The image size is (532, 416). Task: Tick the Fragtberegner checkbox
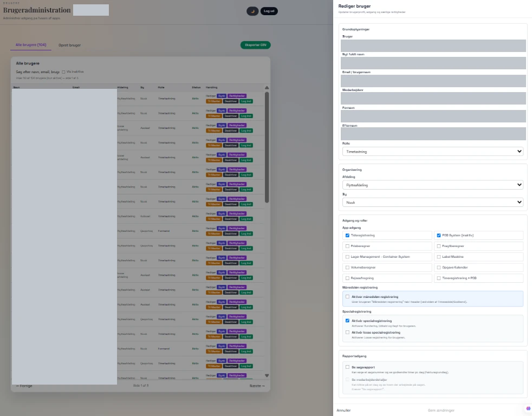click(x=439, y=246)
